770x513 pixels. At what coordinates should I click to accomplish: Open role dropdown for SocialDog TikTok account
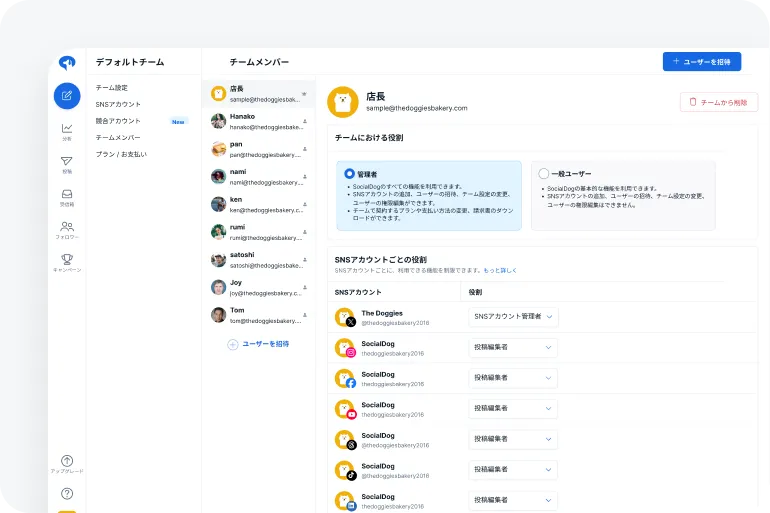pyautogui.click(x=513, y=470)
